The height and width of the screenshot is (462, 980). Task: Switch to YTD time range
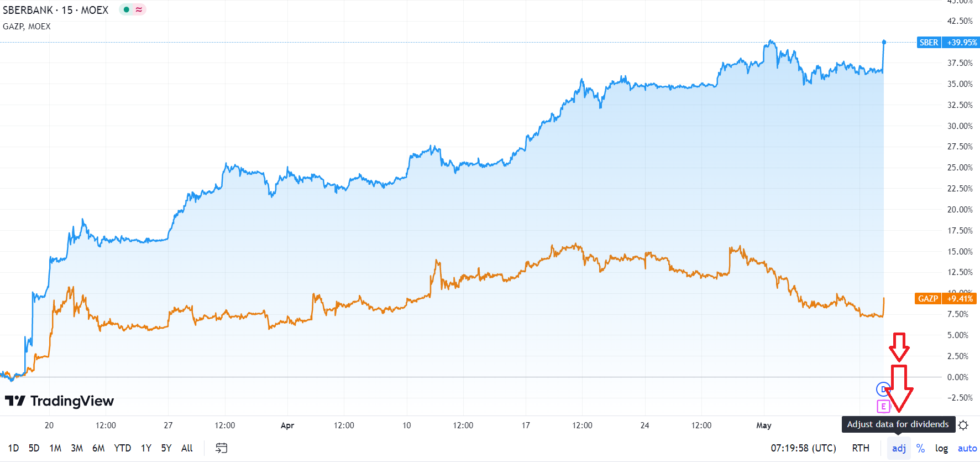click(122, 448)
